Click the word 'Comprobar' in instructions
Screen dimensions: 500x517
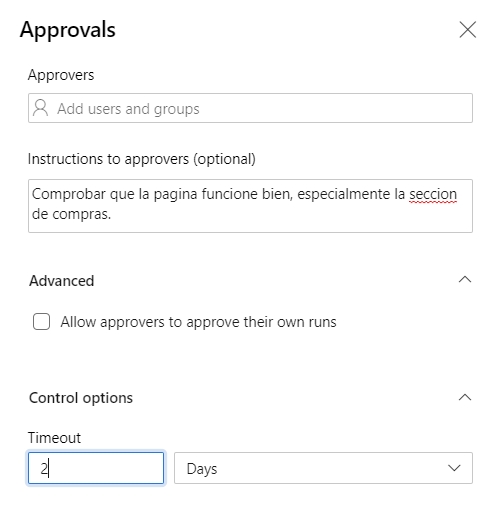pos(69,194)
